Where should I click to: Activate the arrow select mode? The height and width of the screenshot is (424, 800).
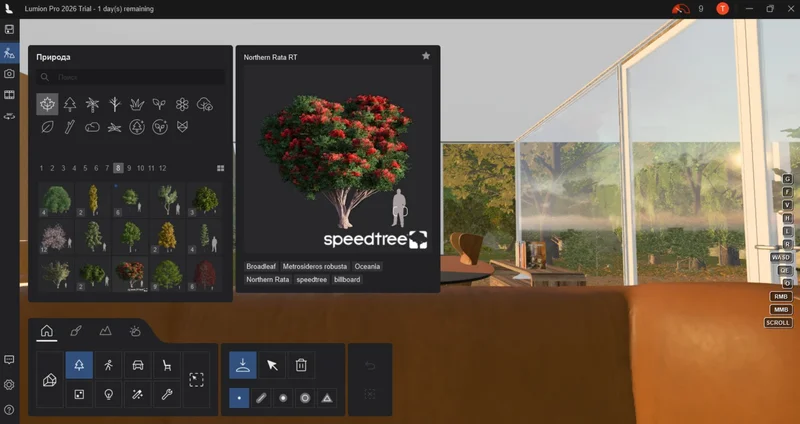pyautogui.click(x=272, y=365)
